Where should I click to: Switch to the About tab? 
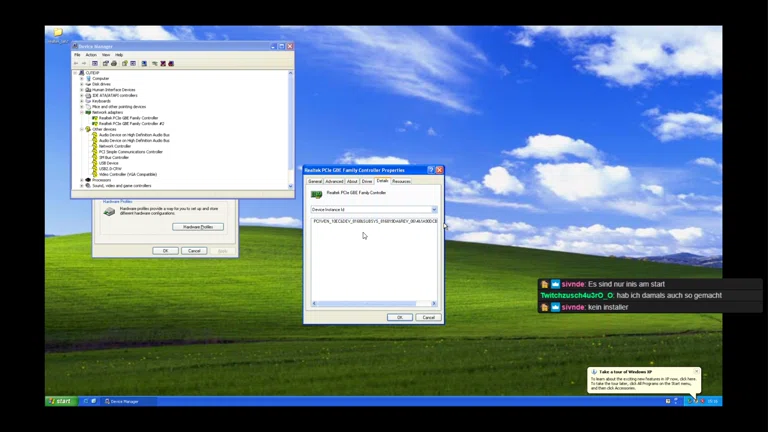(x=352, y=181)
